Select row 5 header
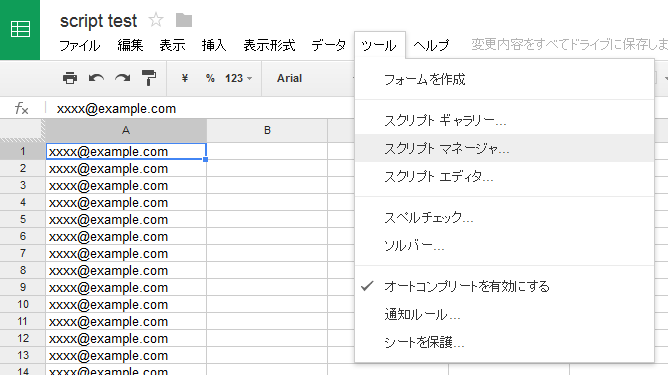 tap(23, 219)
